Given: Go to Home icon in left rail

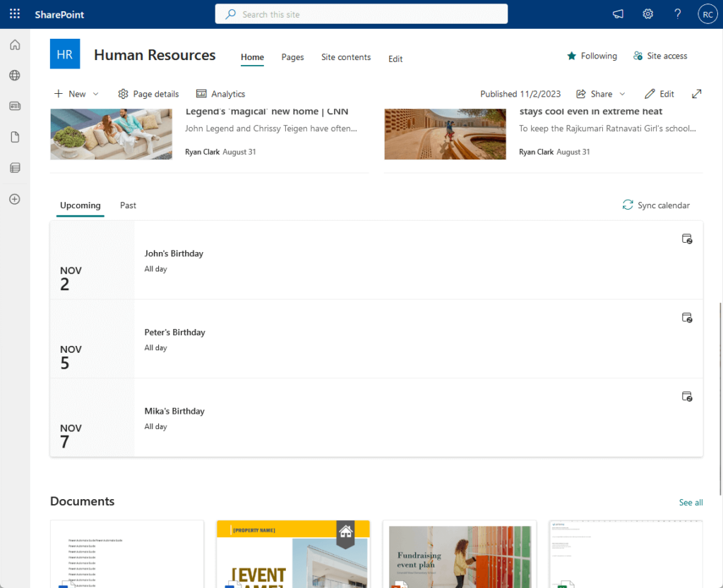Looking at the screenshot, I should (x=15, y=44).
